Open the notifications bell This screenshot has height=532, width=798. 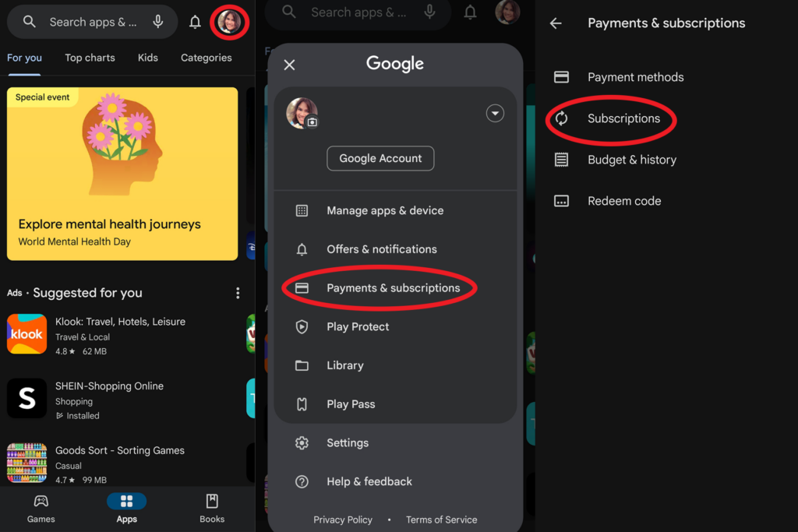click(x=194, y=21)
